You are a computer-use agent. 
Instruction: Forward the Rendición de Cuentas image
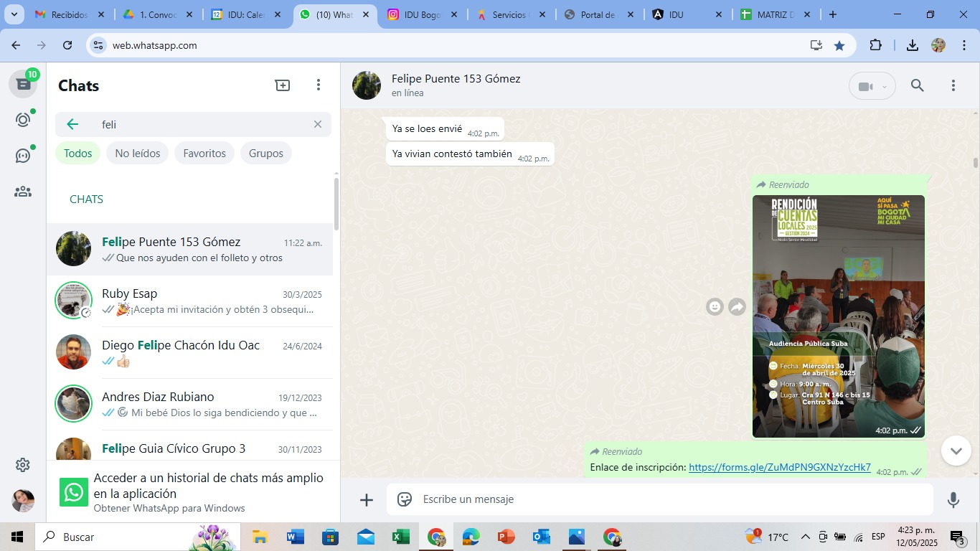pos(737,307)
